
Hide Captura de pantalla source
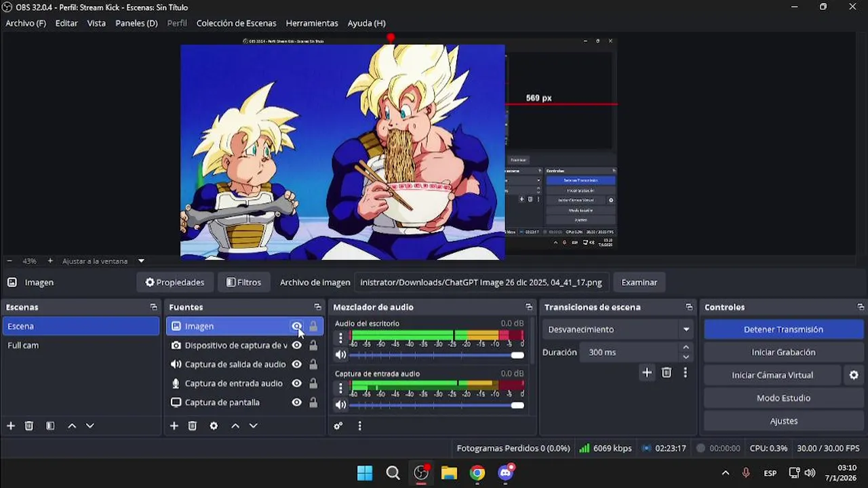pos(296,402)
